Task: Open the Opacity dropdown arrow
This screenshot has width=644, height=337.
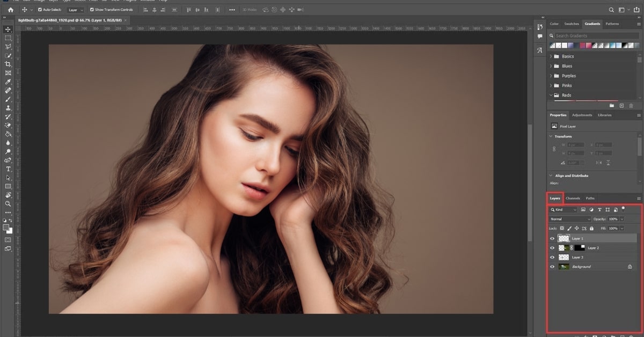Action: pos(622,219)
